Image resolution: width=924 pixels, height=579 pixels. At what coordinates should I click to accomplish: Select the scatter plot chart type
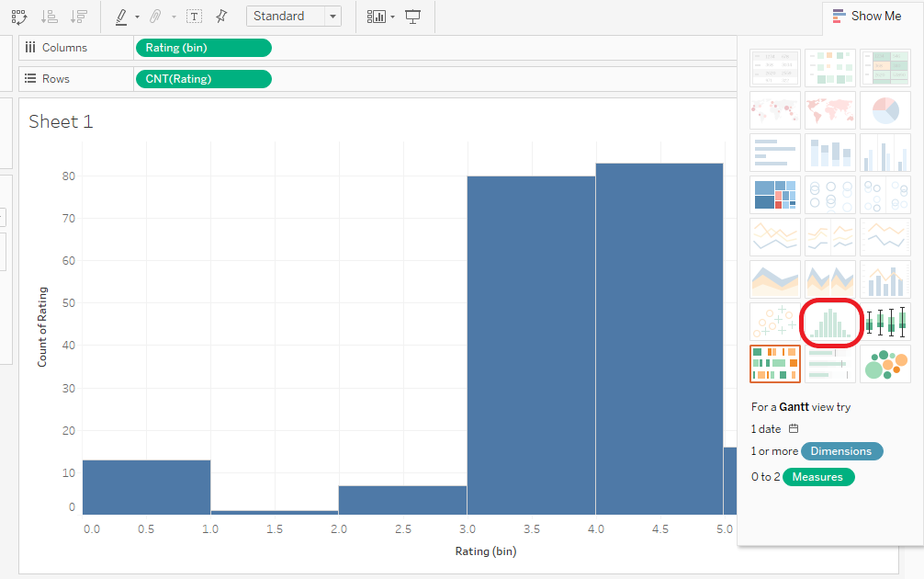pyautogui.click(x=774, y=323)
